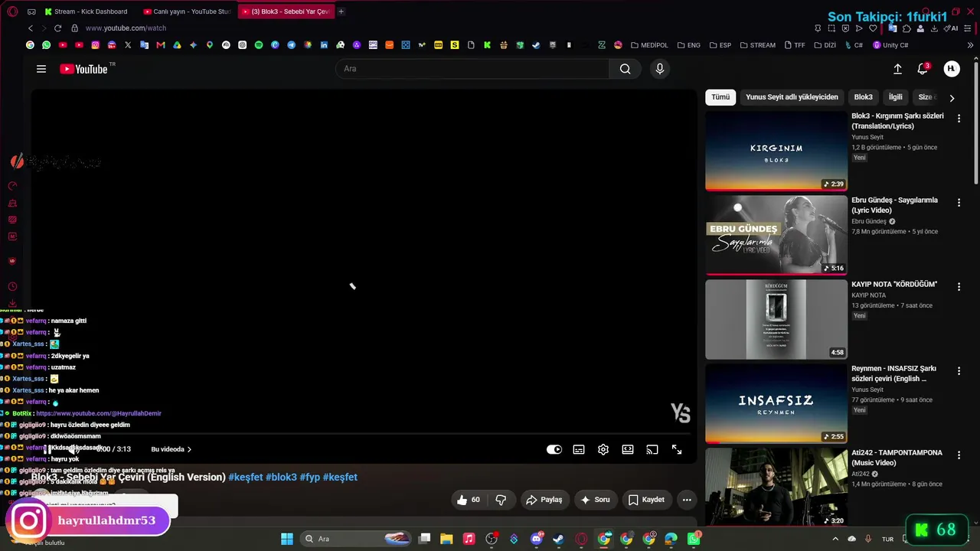Open the Gmail bookmark in bookmarks bar

pyautogui.click(x=161, y=45)
